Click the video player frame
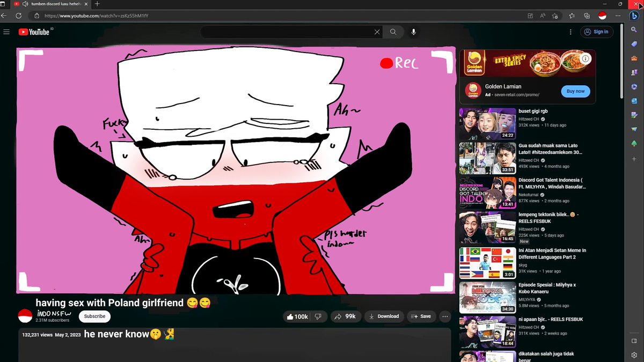Image resolution: width=644 pixels, height=362 pixels. point(236,171)
